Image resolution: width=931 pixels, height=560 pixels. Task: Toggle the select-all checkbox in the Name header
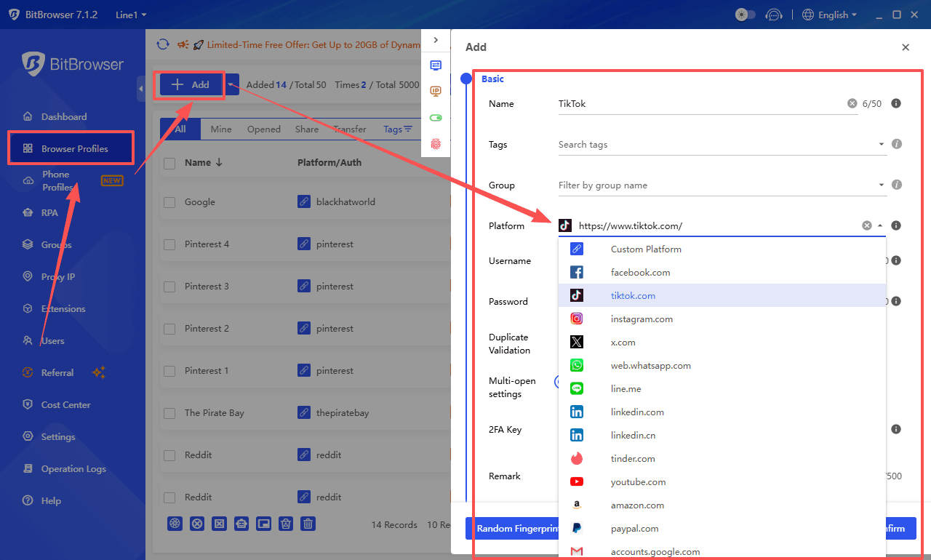point(169,162)
